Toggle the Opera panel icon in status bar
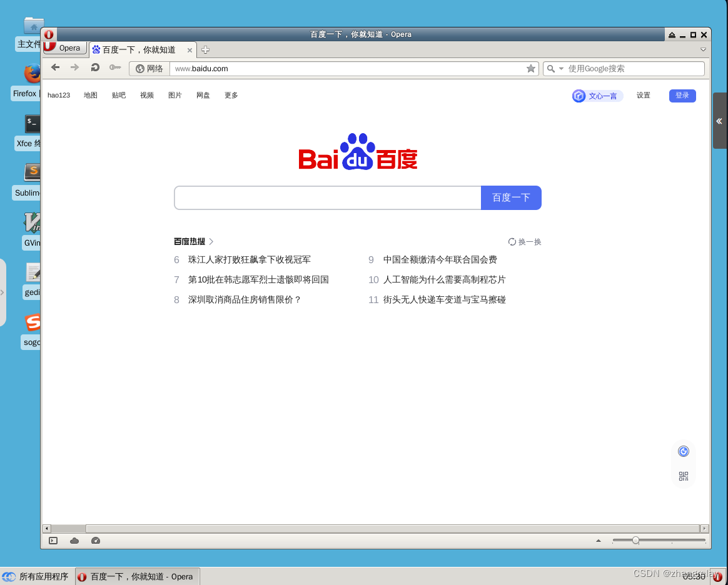This screenshot has width=728, height=585. point(53,541)
